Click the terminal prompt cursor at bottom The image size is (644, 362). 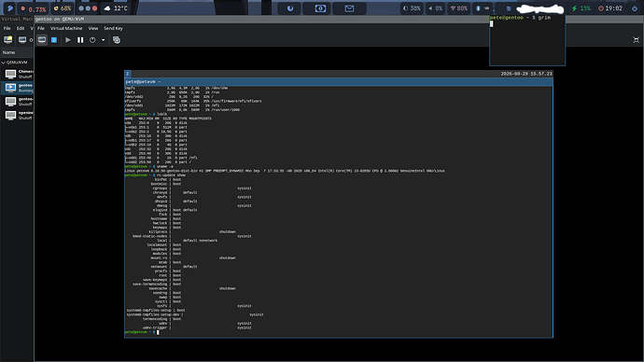(x=158, y=332)
